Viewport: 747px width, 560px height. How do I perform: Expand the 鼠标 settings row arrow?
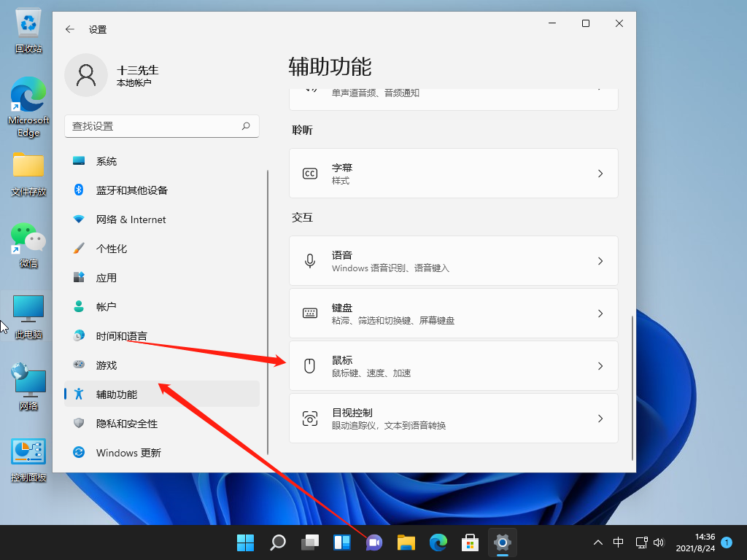click(600, 365)
